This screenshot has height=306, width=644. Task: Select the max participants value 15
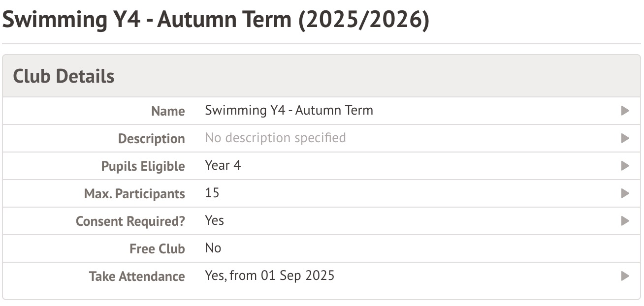pyautogui.click(x=212, y=193)
